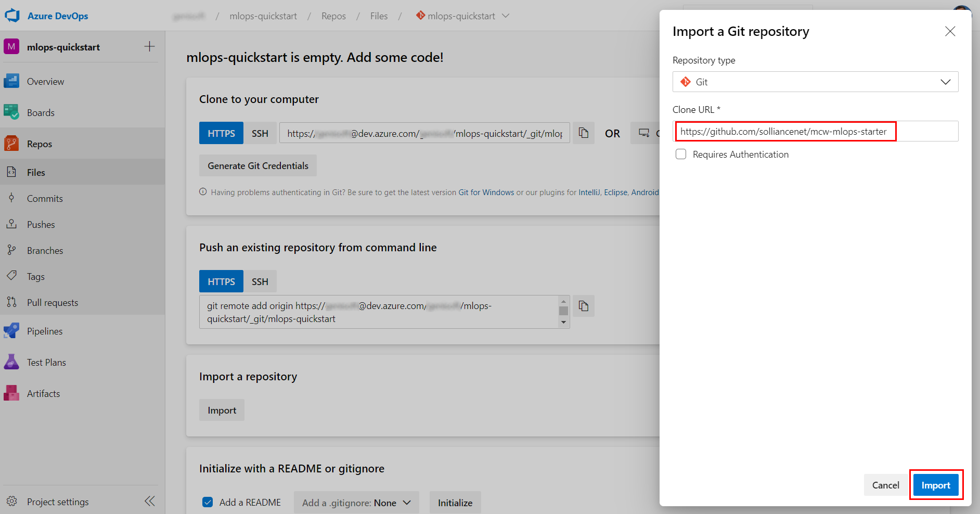Select the Commits icon in sidebar

coord(11,198)
